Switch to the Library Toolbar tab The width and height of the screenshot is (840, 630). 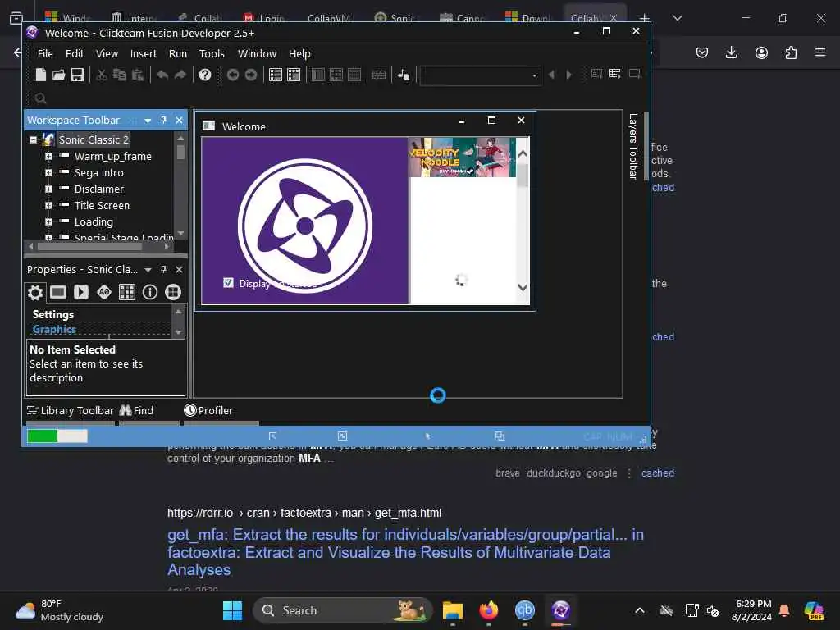[71, 410]
